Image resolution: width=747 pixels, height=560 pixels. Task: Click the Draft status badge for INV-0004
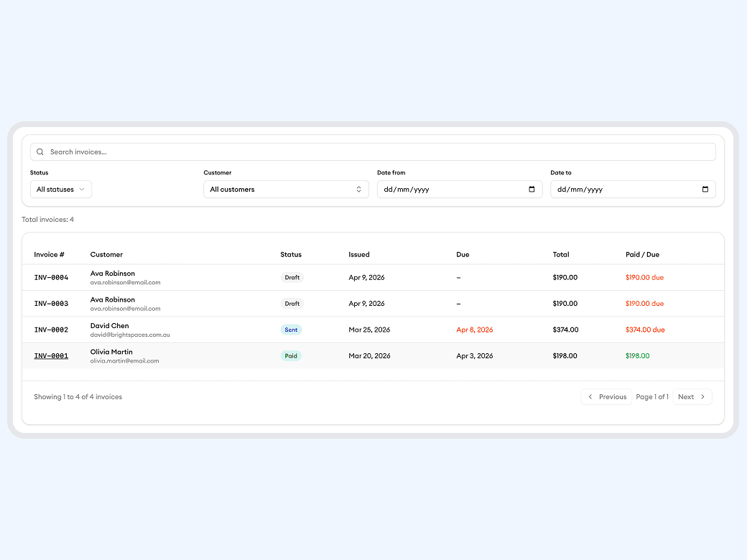(292, 277)
